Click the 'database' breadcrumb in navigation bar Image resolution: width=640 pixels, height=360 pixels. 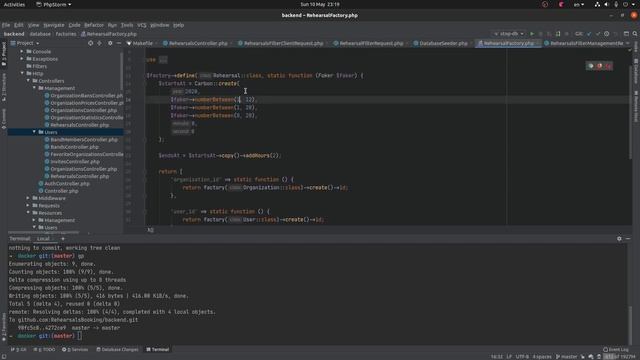click(x=40, y=34)
